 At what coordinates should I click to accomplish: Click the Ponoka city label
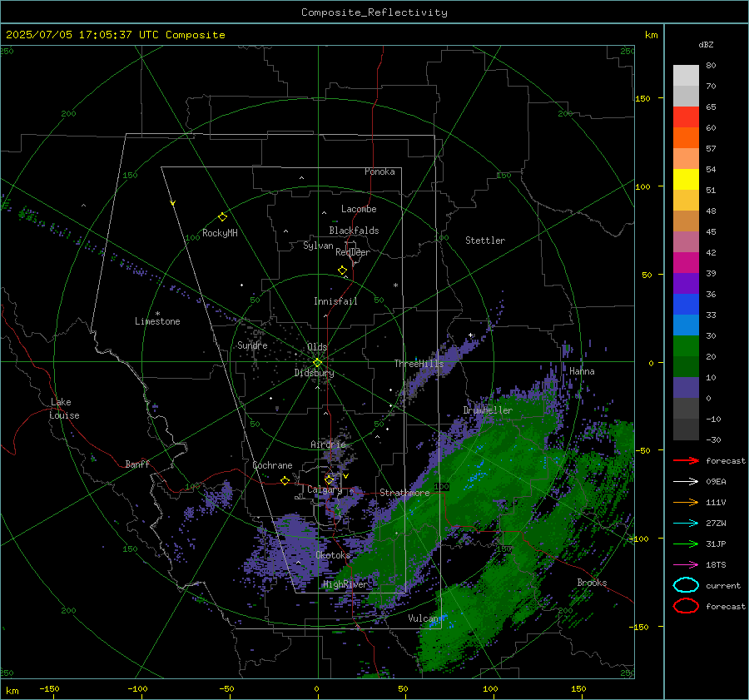click(x=379, y=171)
